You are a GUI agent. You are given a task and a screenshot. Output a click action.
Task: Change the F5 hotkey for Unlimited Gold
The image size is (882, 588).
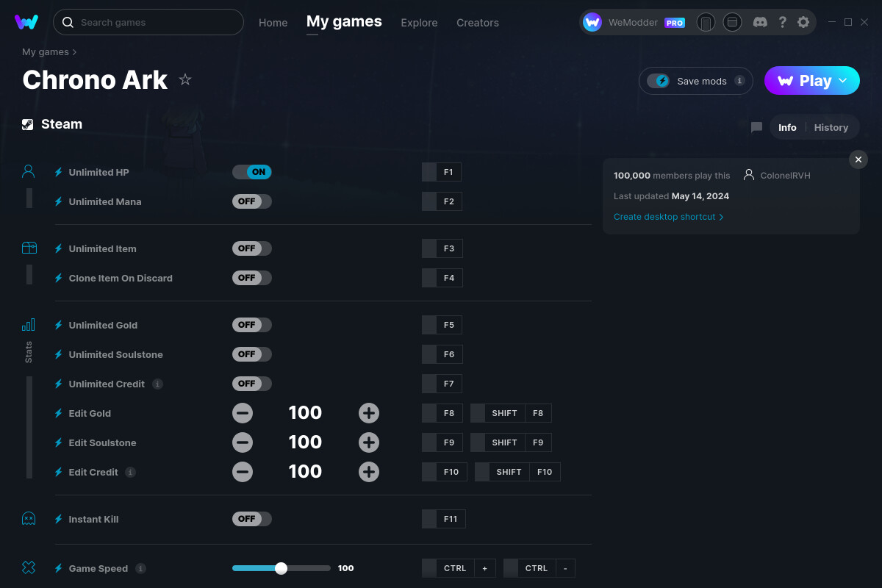click(442, 325)
